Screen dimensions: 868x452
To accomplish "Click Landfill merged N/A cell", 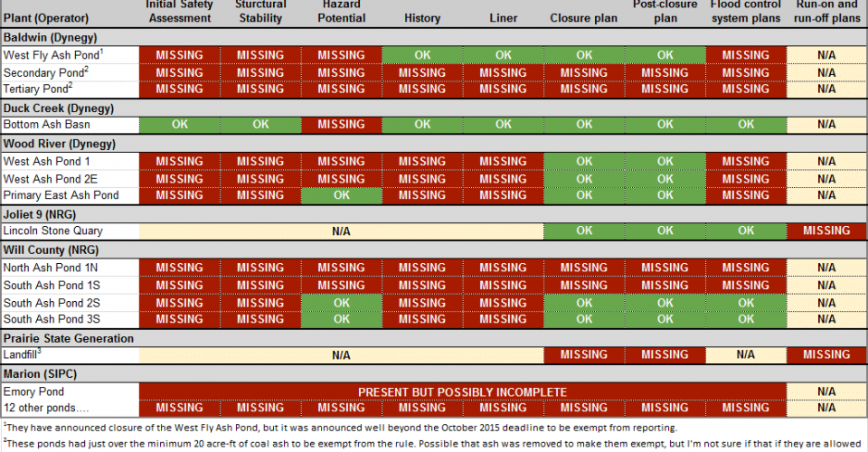I will click(x=341, y=355).
